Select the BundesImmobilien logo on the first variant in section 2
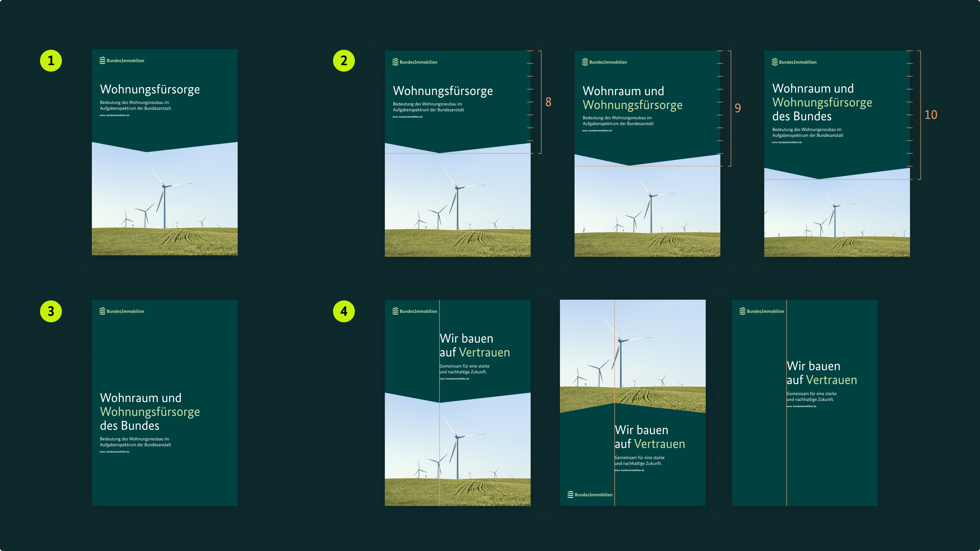The image size is (980, 551). coord(414,62)
